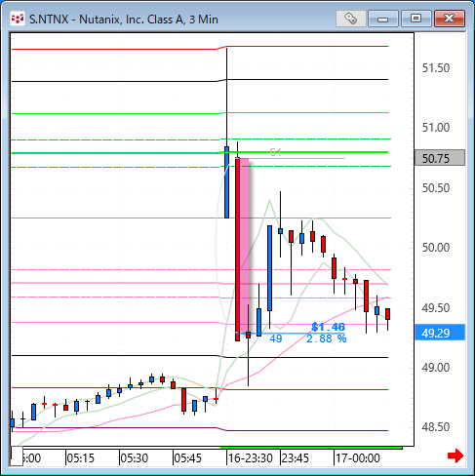Click the 17-00:00 time axis label
Image resolution: width=475 pixels, height=476 pixels.
pyautogui.click(x=358, y=458)
